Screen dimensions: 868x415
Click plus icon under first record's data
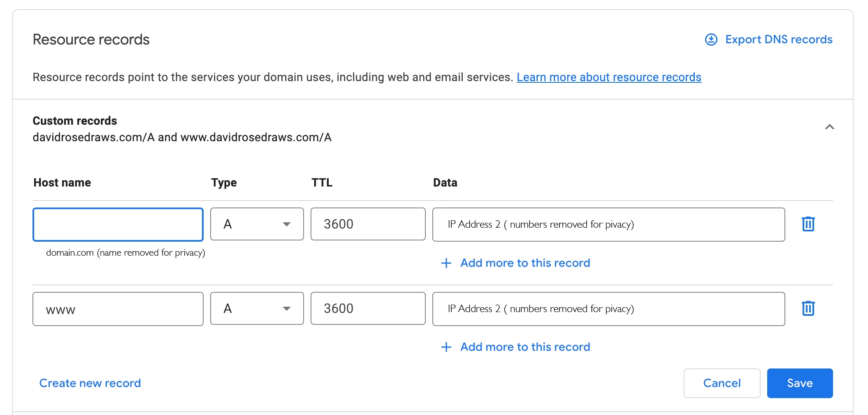coord(446,263)
